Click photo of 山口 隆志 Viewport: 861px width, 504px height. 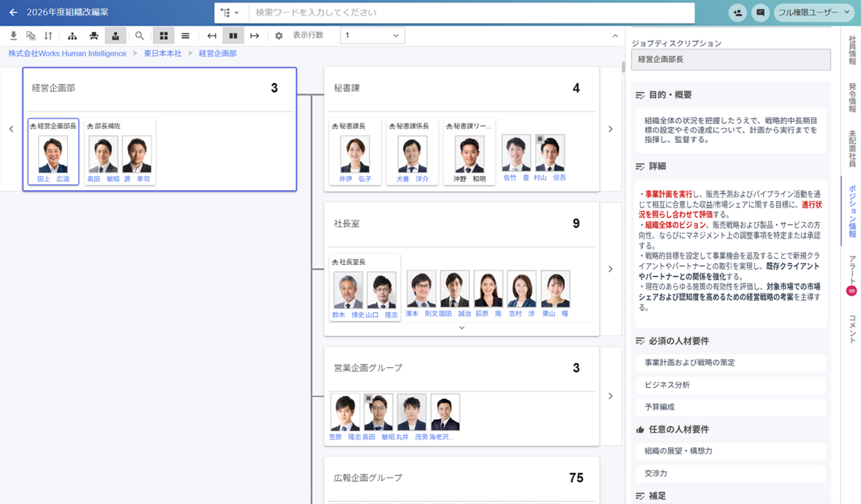(382, 290)
